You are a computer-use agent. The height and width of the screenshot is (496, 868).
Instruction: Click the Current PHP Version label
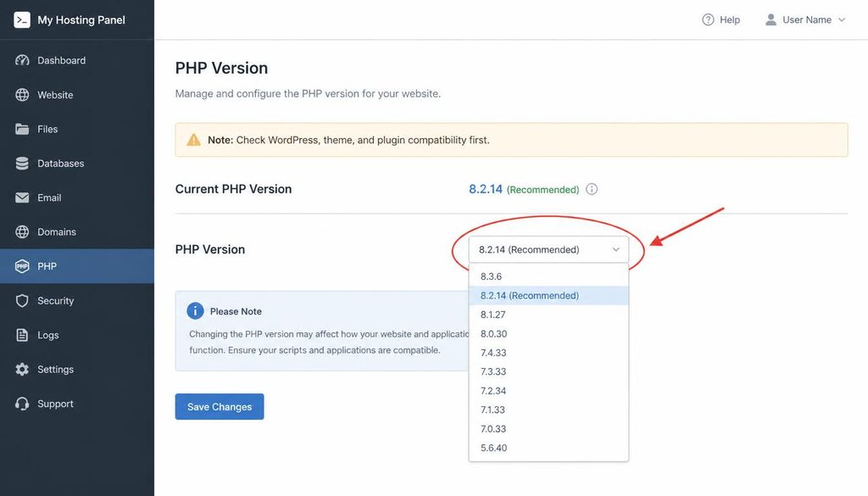233,189
